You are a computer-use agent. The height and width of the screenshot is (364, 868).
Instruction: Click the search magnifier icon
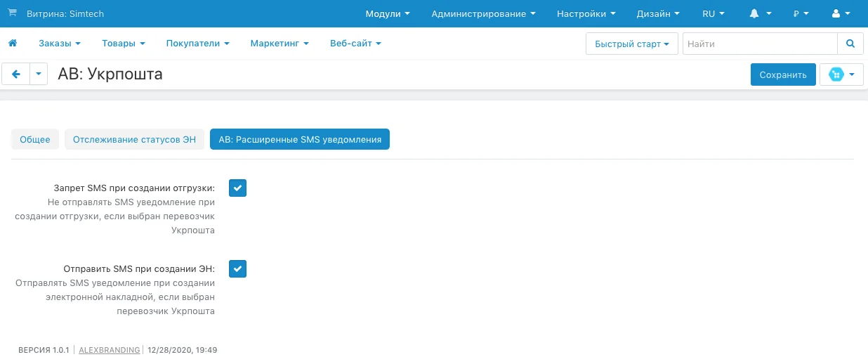click(x=850, y=44)
